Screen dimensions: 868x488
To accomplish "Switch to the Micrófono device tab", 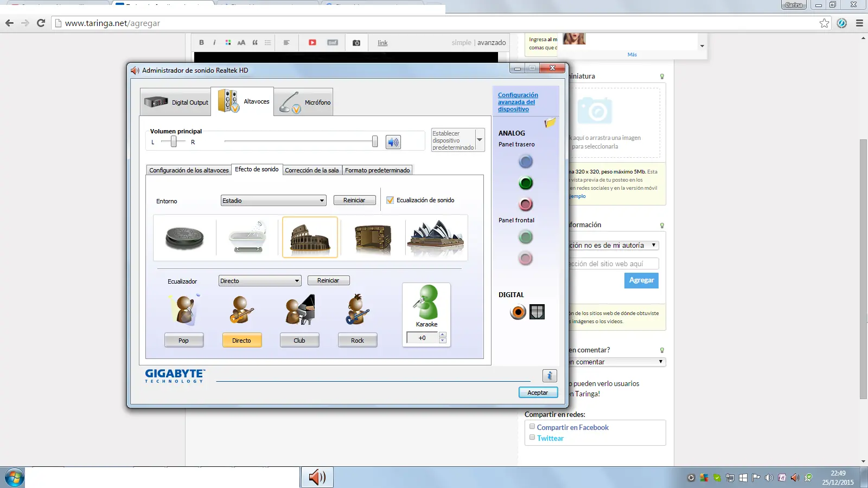I will click(304, 102).
